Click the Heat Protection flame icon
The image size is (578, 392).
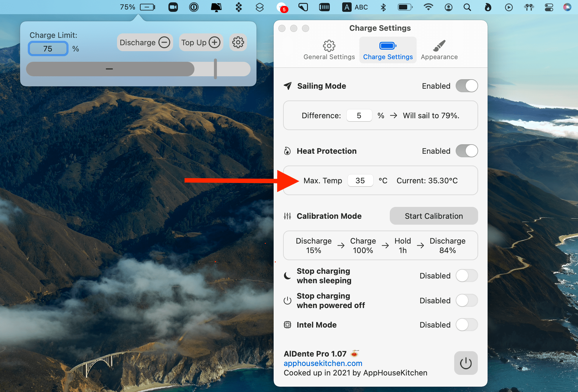pyautogui.click(x=287, y=151)
